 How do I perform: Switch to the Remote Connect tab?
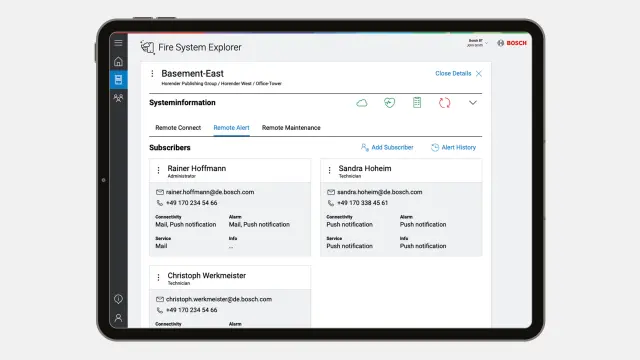(178, 128)
